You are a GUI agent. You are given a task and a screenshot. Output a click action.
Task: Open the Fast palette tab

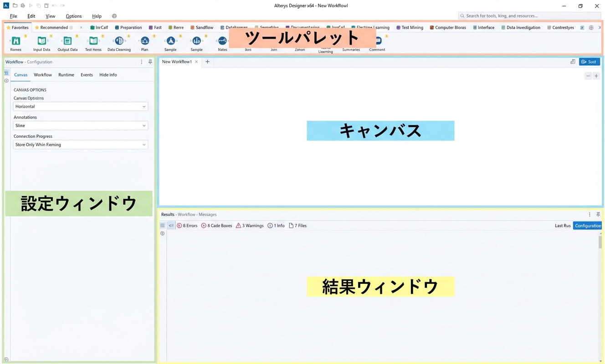pyautogui.click(x=155, y=27)
